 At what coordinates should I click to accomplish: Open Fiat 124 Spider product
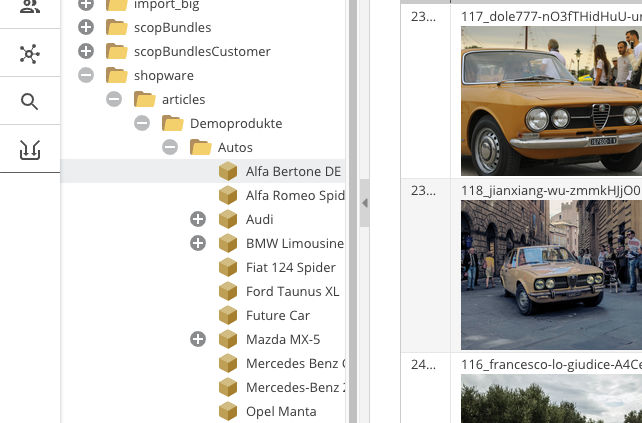tap(291, 268)
